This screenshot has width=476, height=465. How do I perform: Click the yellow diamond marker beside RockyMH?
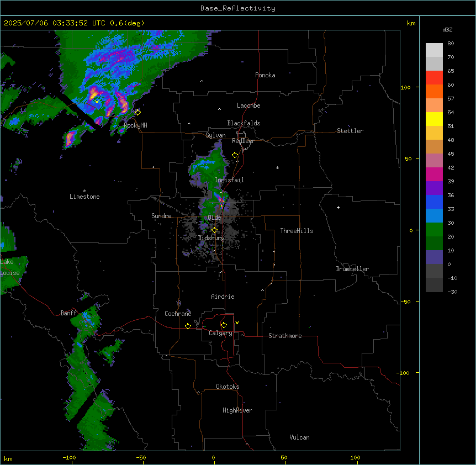pyautogui.click(x=137, y=112)
